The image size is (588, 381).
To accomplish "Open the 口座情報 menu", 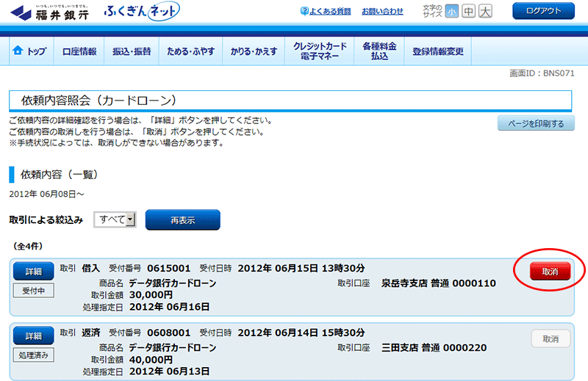I will coord(79,51).
